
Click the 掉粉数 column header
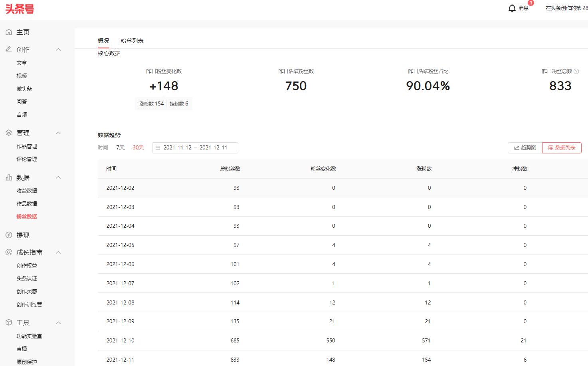(x=520, y=169)
